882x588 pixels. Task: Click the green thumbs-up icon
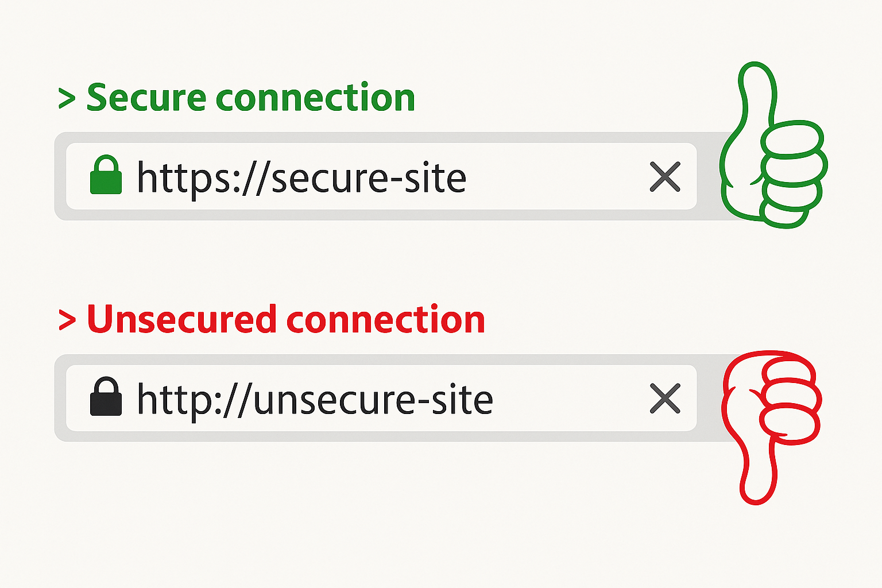click(x=773, y=145)
